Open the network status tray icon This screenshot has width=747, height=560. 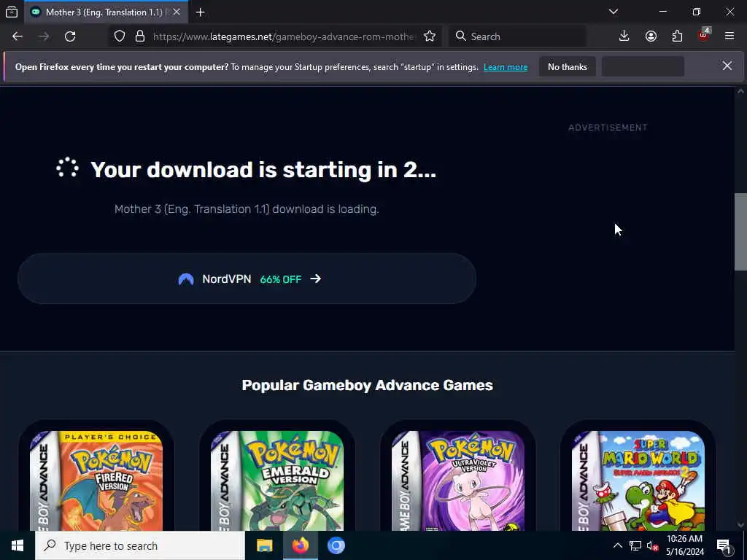point(635,545)
